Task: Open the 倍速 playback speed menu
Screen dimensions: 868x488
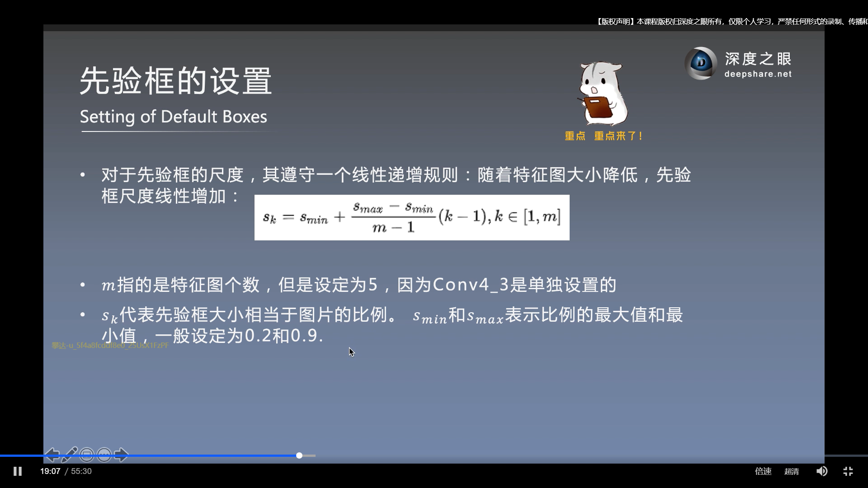Action: 763,471
